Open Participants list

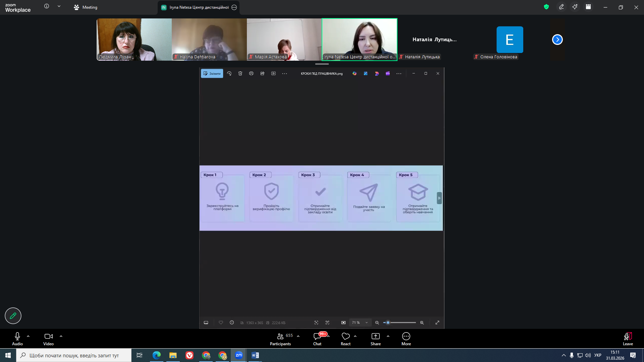coord(281,336)
